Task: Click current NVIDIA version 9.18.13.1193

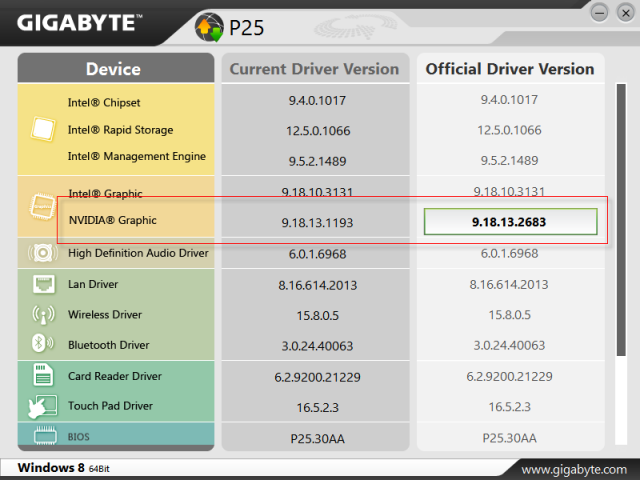Action: (x=317, y=223)
